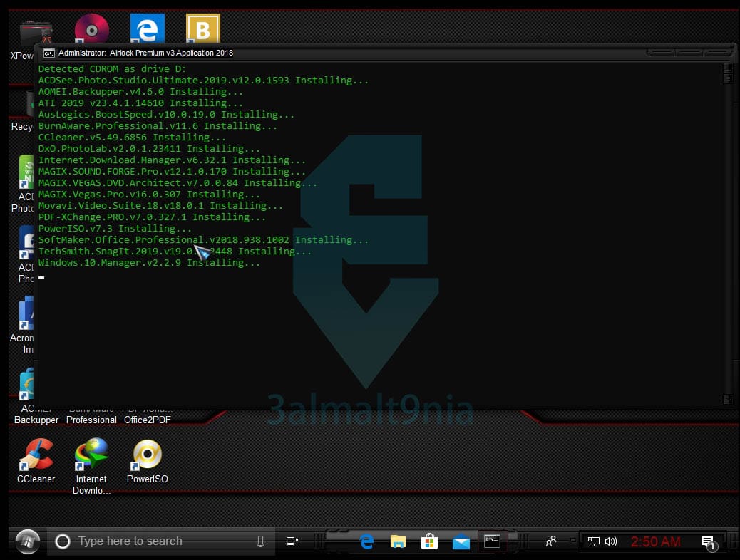Click the Windows.10.Manager.v2.2.9 line
This screenshot has width=740, height=560.
coord(149,263)
